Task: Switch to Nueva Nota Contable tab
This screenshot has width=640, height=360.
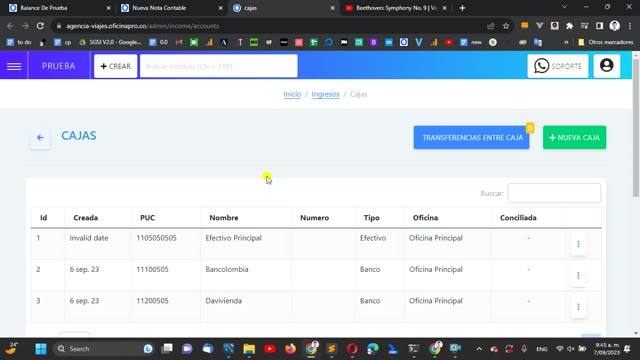Action: tap(171, 8)
